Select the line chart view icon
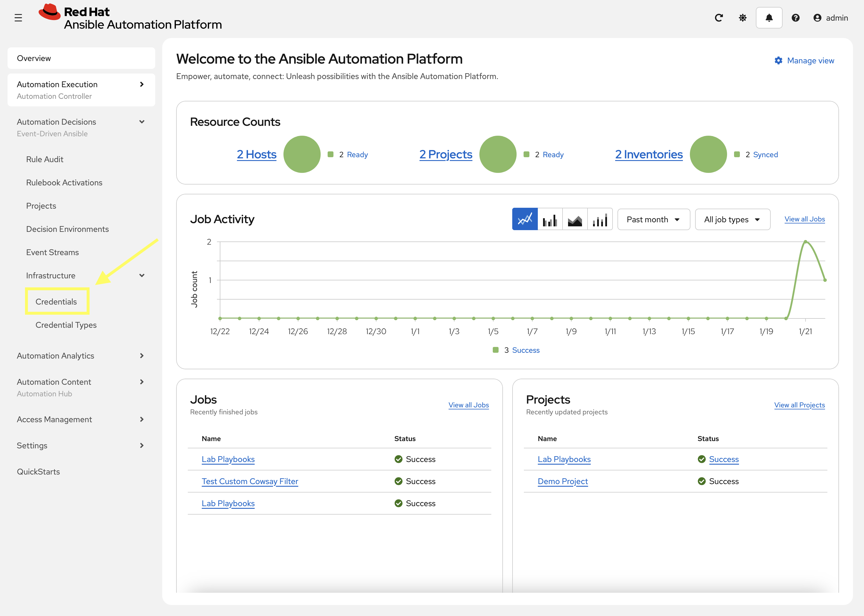This screenshot has width=864, height=616. pyautogui.click(x=525, y=219)
